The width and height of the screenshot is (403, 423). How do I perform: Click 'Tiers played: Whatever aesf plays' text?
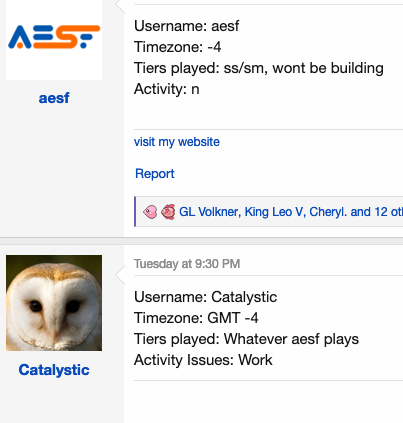point(246,339)
